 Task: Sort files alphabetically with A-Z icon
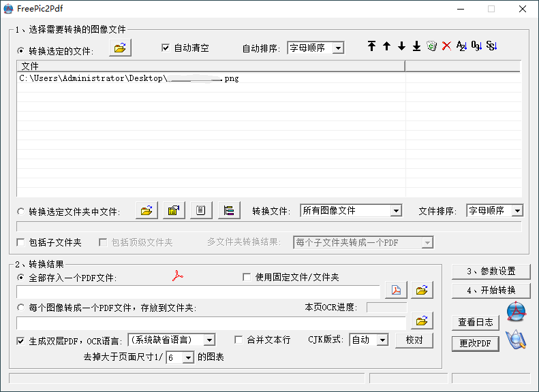[x=461, y=46]
